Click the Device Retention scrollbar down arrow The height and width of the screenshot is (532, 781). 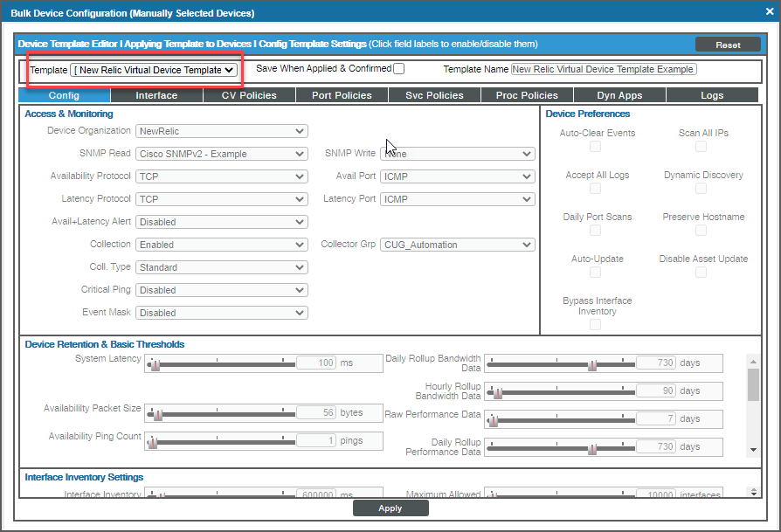(753, 450)
